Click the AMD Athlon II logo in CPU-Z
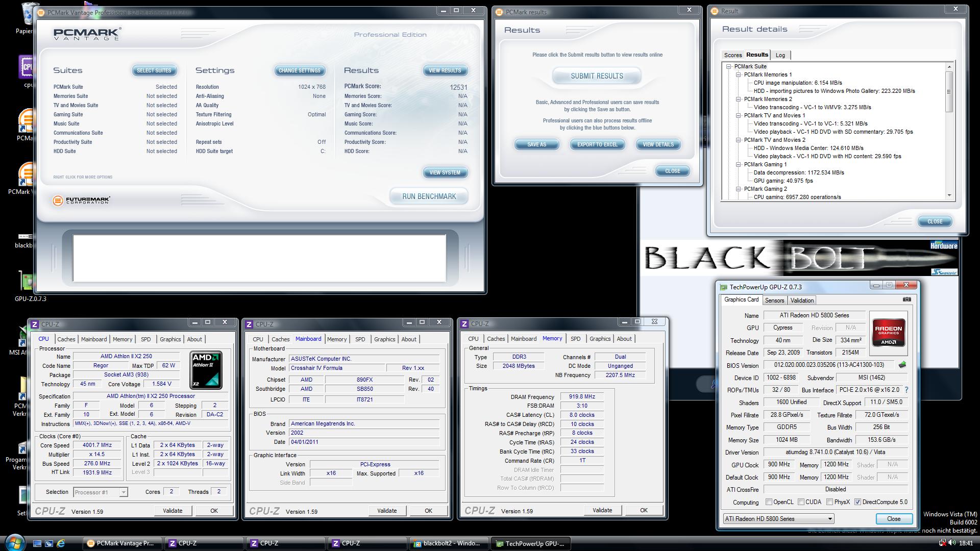The width and height of the screenshot is (980, 551). click(x=206, y=370)
